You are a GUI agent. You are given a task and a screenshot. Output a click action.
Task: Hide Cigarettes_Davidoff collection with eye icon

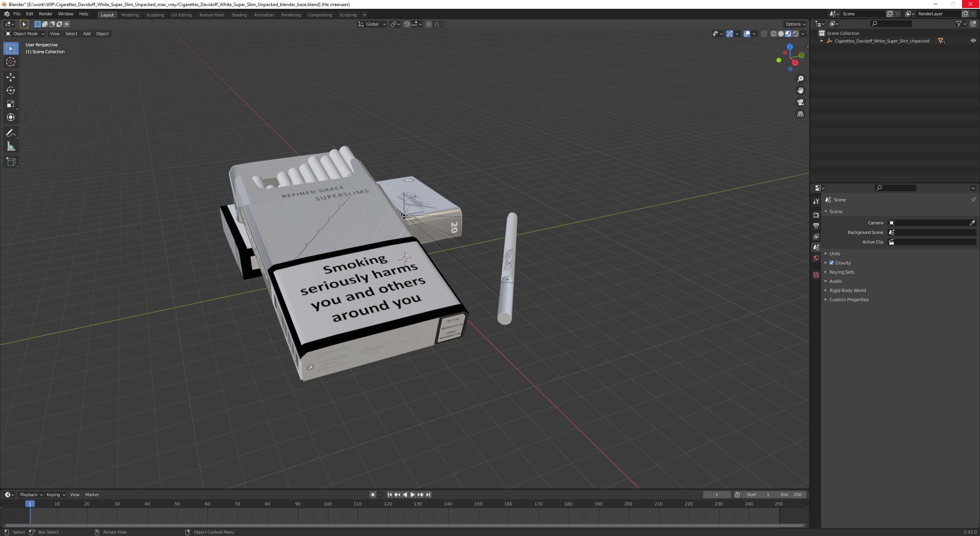pyautogui.click(x=973, y=41)
